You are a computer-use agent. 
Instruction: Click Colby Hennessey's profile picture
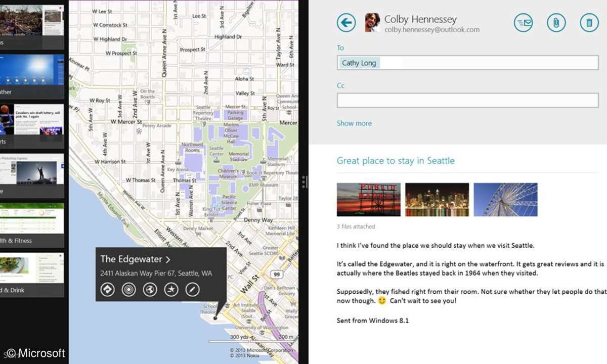pyautogui.click(x=372, y=23)
